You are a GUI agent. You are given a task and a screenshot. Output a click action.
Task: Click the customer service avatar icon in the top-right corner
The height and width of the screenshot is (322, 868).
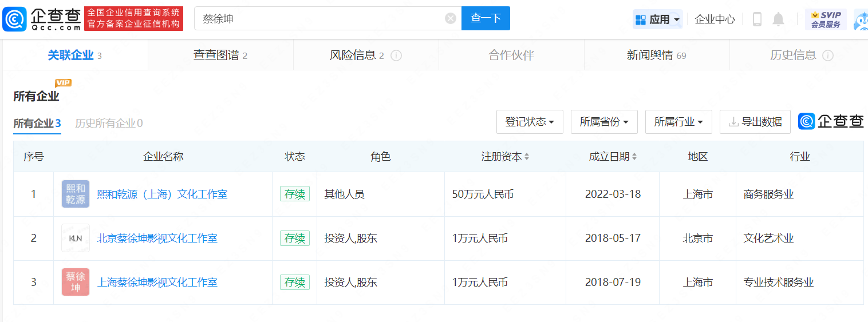click(861, 19)
